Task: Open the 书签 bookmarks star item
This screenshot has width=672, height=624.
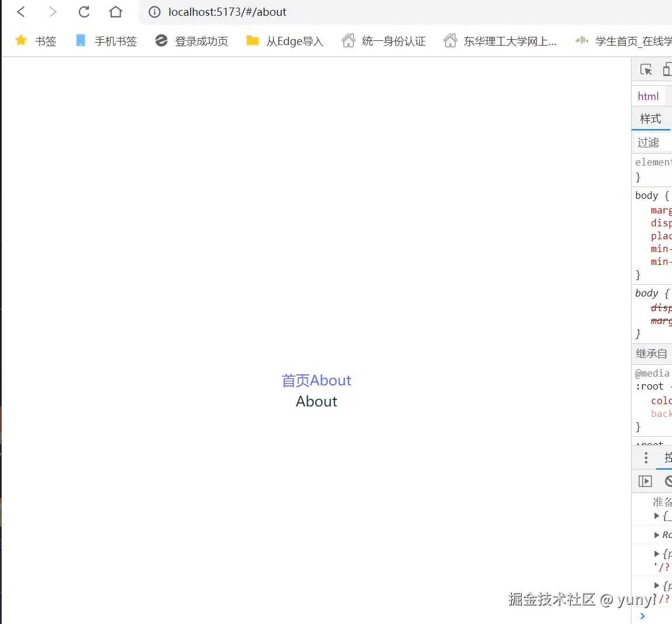Action: click(36, 41)
